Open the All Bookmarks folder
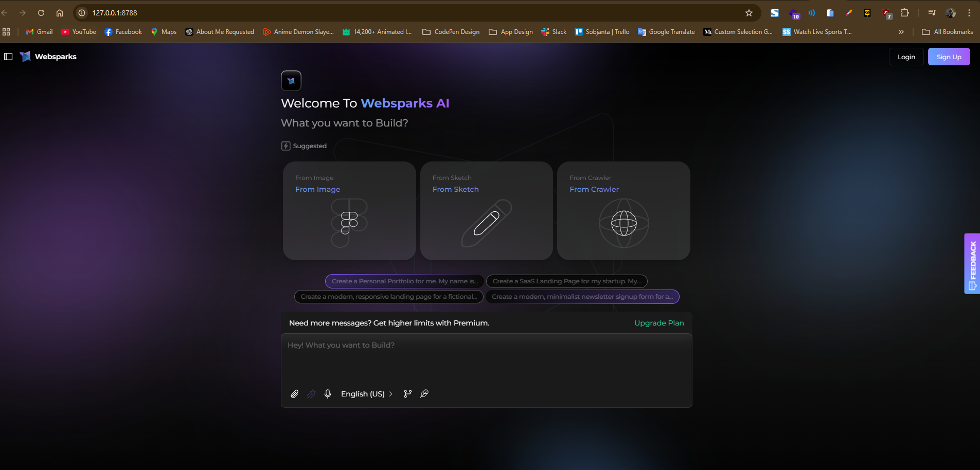 (x=948, y=32)
